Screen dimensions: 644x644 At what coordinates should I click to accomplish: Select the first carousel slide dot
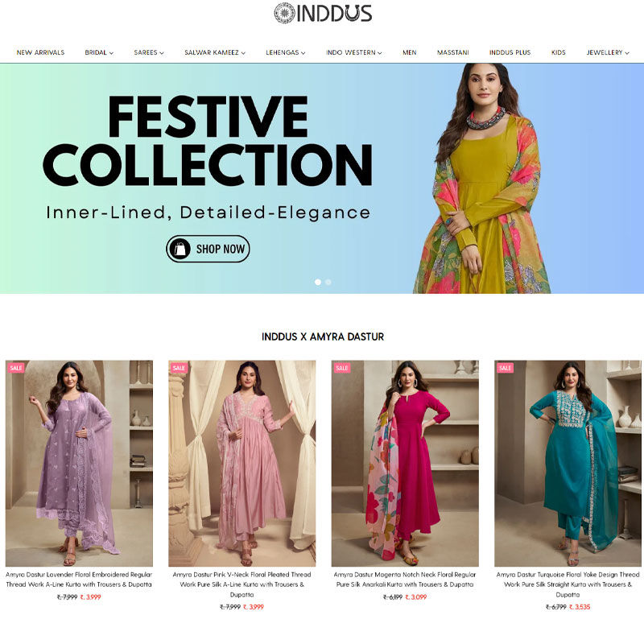(x=317, y=283)
